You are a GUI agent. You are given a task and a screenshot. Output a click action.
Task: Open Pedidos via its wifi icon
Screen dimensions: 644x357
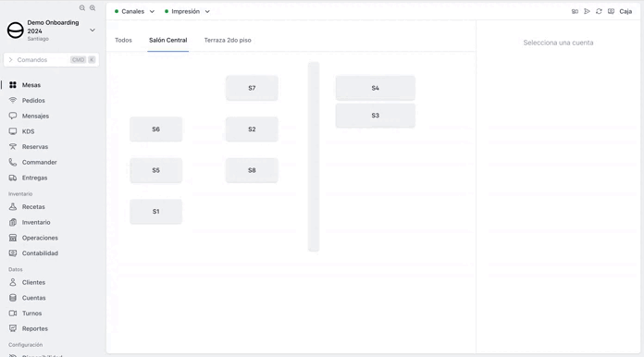click(x=13, y=101)
